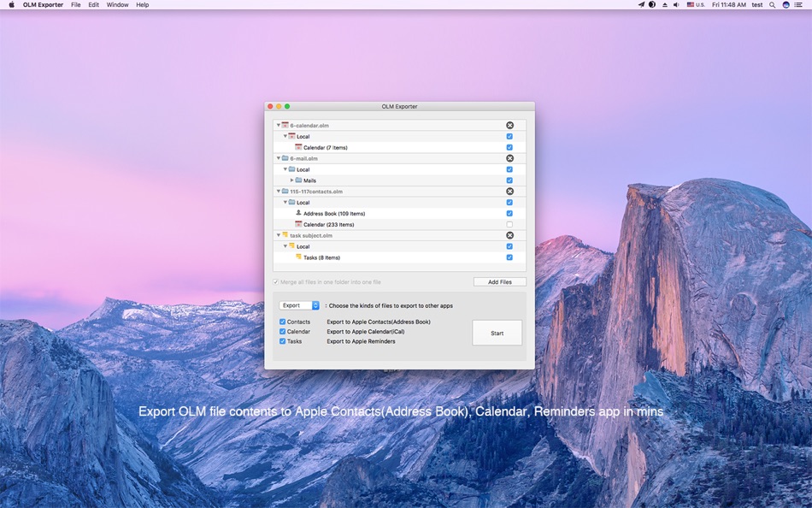Click the calendar icon beside Calendar (7 Items)
The height and width of the screenshot is (508, 812).
tap(298, 147)
